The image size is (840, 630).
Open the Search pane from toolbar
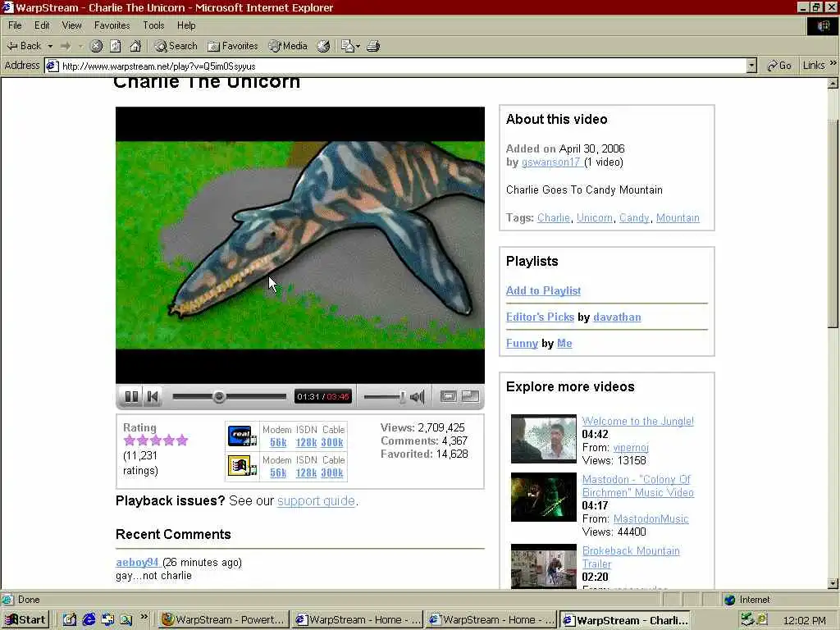point(176,46)
